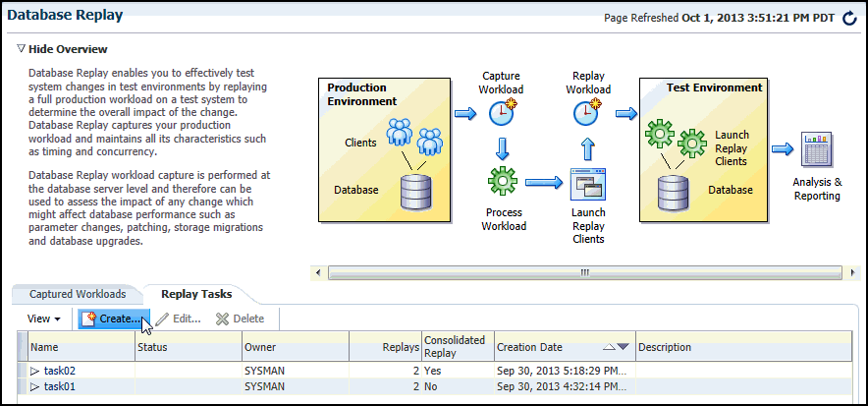Select the Replay Tasks tab
The height and width of the screenshot is (406, 868).
pyautogui.click(x=196, y=294)
